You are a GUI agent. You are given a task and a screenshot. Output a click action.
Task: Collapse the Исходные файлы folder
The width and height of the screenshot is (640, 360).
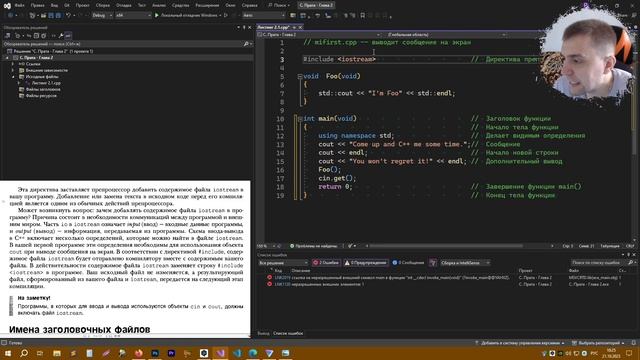13,77
